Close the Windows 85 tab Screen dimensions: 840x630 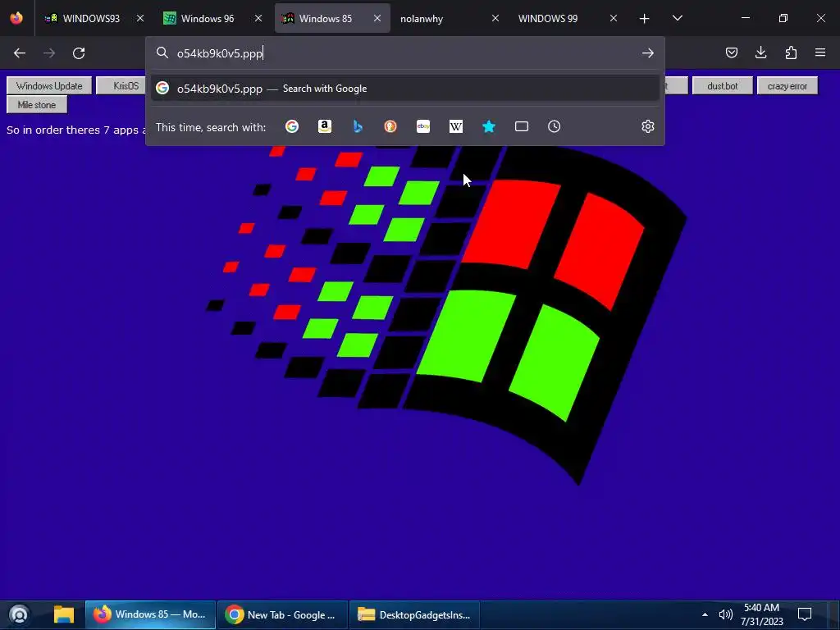[x=377, y=18]
